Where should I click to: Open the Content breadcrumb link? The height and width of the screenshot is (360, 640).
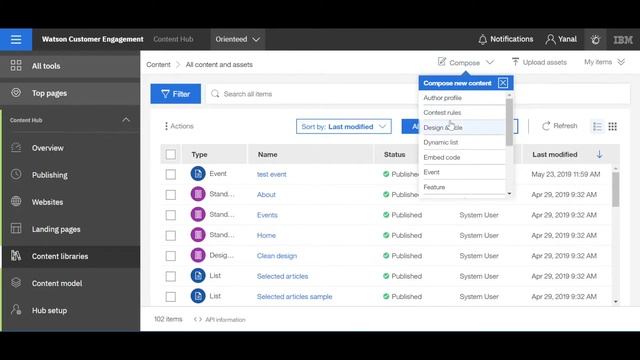[158, 64]
